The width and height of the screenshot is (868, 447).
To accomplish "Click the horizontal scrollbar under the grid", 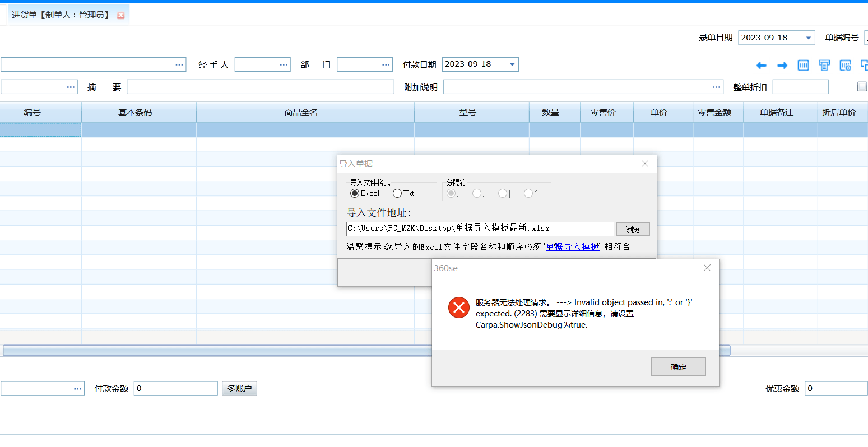I will point(366,350).
